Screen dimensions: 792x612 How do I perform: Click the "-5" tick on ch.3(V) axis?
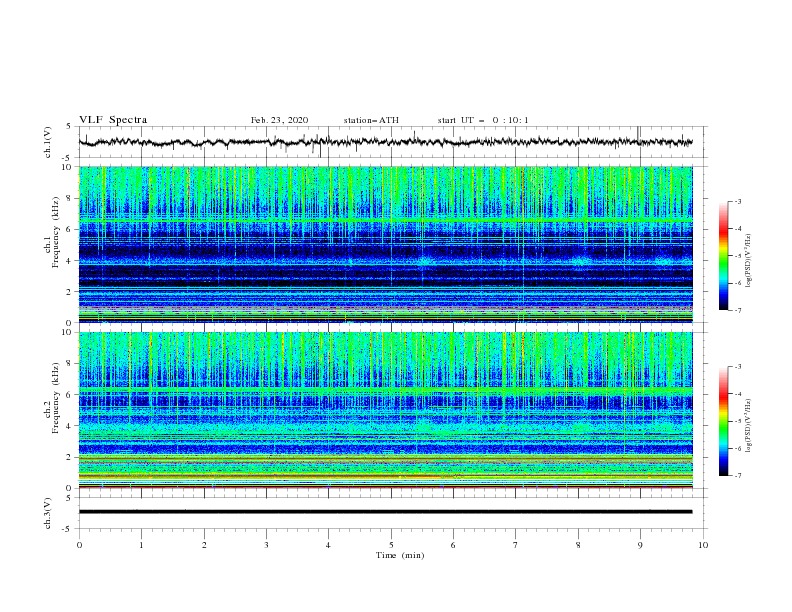(x=67, y=529)
